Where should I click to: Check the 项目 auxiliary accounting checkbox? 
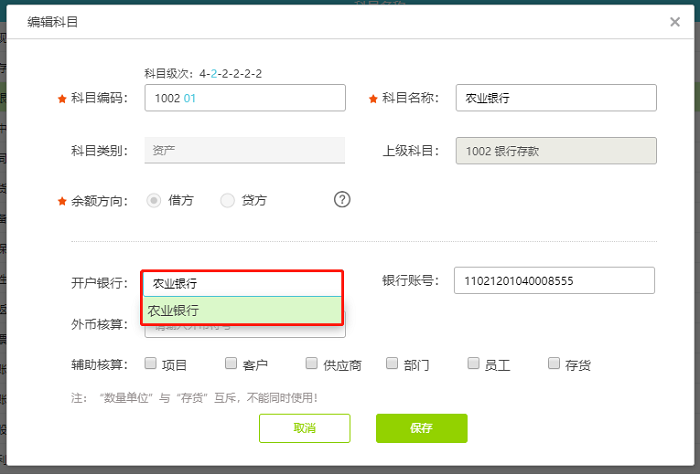click(150, 363)
